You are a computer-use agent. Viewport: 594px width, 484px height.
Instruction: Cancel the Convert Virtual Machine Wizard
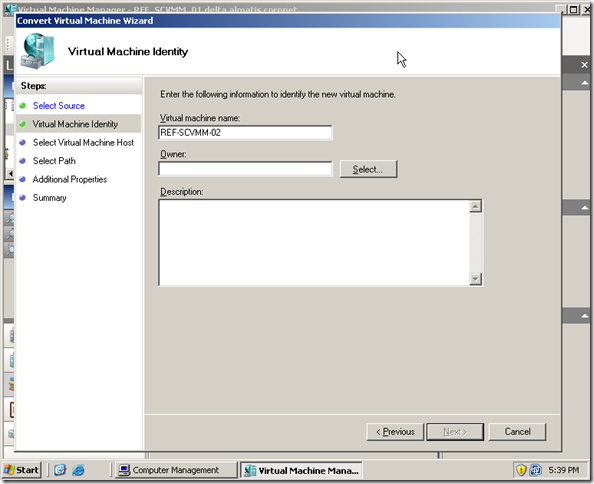click(x=517, y=432)
